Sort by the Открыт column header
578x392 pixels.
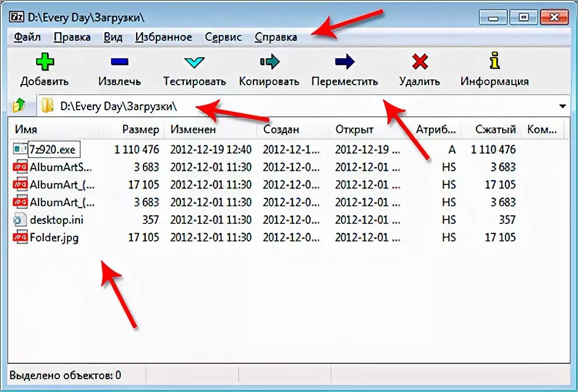[x=366, y=129]
